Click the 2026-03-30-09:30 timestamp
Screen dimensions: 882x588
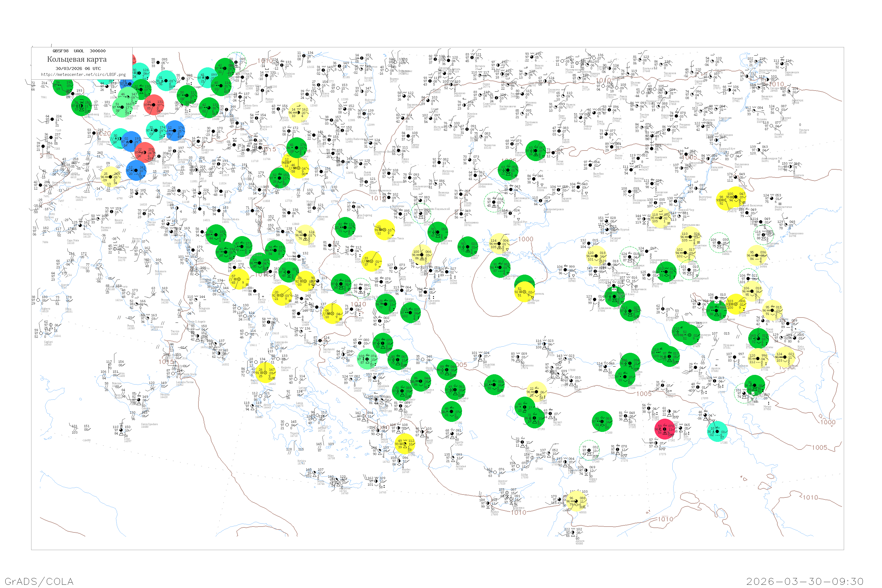(805, 581)
